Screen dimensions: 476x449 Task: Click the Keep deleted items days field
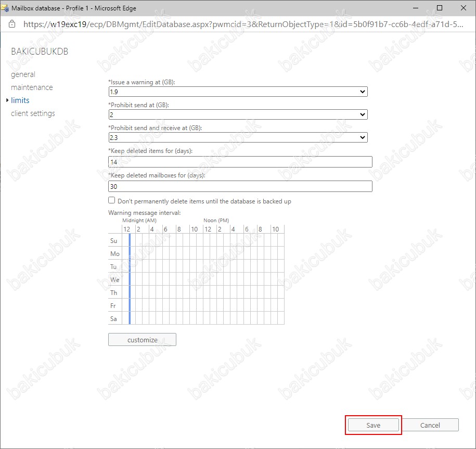pyautogui.click(x=240, y=162)
